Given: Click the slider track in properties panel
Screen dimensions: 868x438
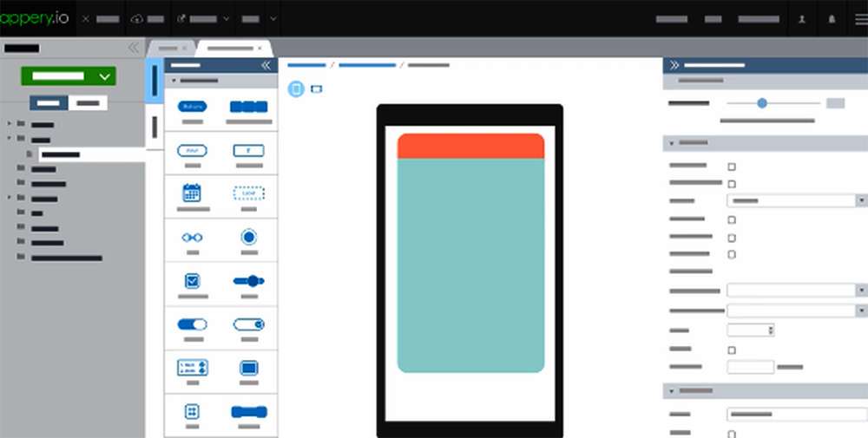Looking at the screenshot, I should pos(773,103).
